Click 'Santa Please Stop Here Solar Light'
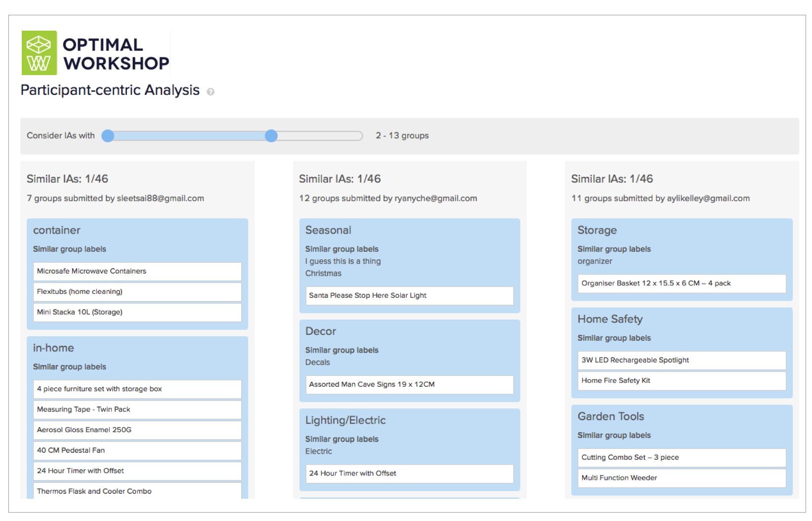Image resolution: width=812 pixels, height=521 pixels. [x=410, y=295]
